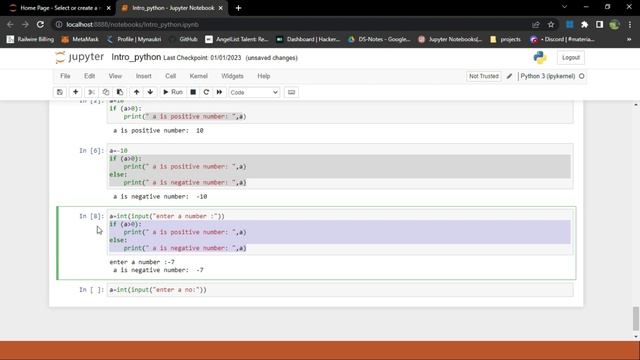The height and width of the screenshot is (360, 640).
Task: Move selected cell down arrow
Action: pos(150,92)
